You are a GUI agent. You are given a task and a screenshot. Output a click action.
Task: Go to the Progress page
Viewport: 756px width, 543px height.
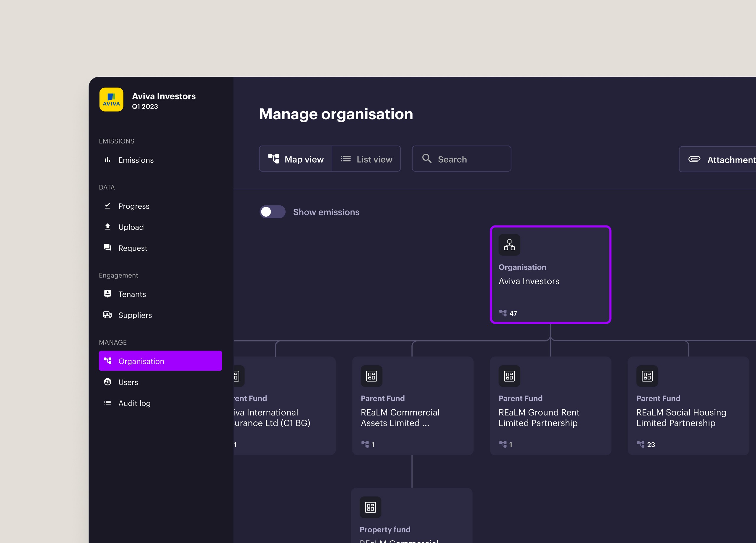[x=133, y=206]
